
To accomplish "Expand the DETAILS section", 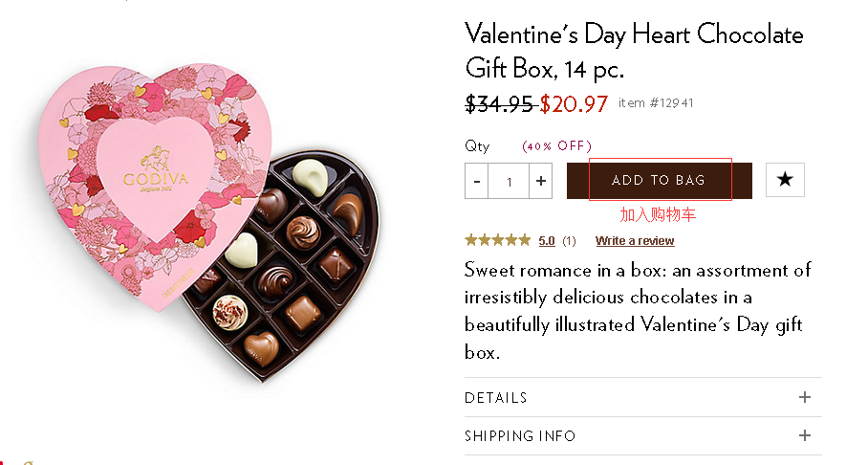I will pyautogui.click(x=496, y=398).
